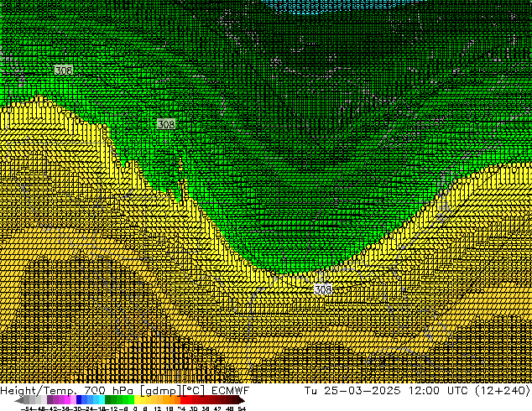
Task: Click the left arrow tip of color scale
Action: pos(18,401)
